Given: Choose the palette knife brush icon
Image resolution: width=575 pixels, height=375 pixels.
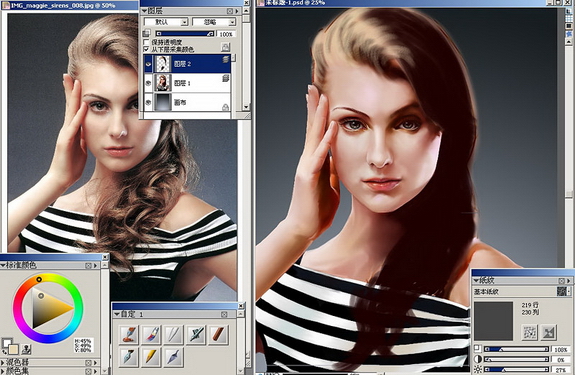Looking at the screenshot, I should (x=173, y=357).
